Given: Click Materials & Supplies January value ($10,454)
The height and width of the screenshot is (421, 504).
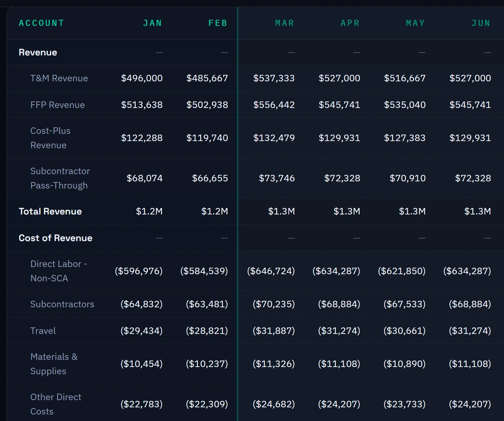Looking at the screenshot, I should click(141, 364).
